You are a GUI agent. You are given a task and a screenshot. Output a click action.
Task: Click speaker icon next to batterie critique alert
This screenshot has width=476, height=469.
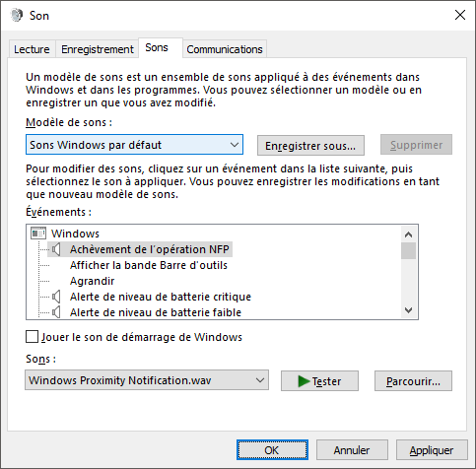[x=56, y=297]
